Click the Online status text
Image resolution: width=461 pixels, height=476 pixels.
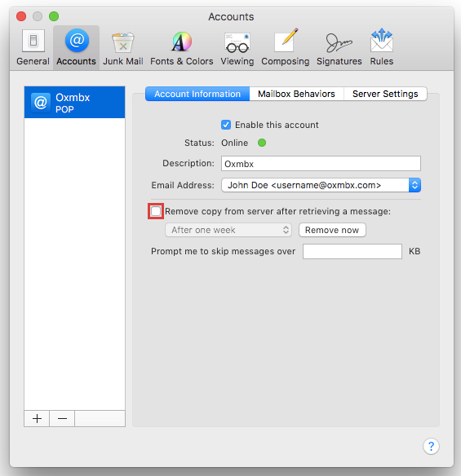point(234,143)
